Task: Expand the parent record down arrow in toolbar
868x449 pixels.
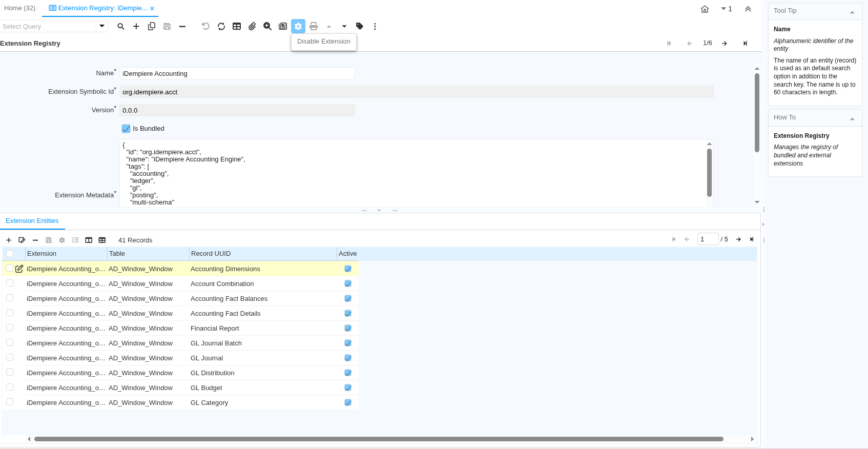Action: pyautogui.click(x=344, y=26)
